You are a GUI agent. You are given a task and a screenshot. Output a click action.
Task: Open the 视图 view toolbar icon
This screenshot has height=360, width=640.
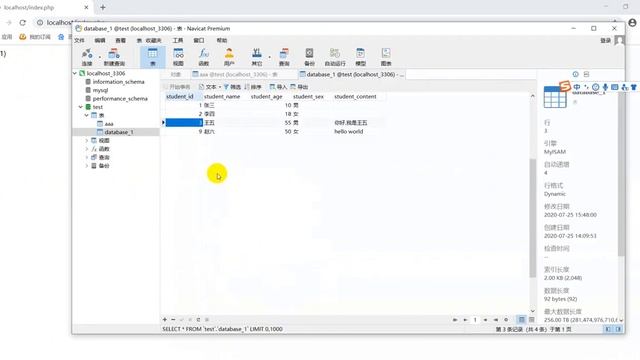178,57
